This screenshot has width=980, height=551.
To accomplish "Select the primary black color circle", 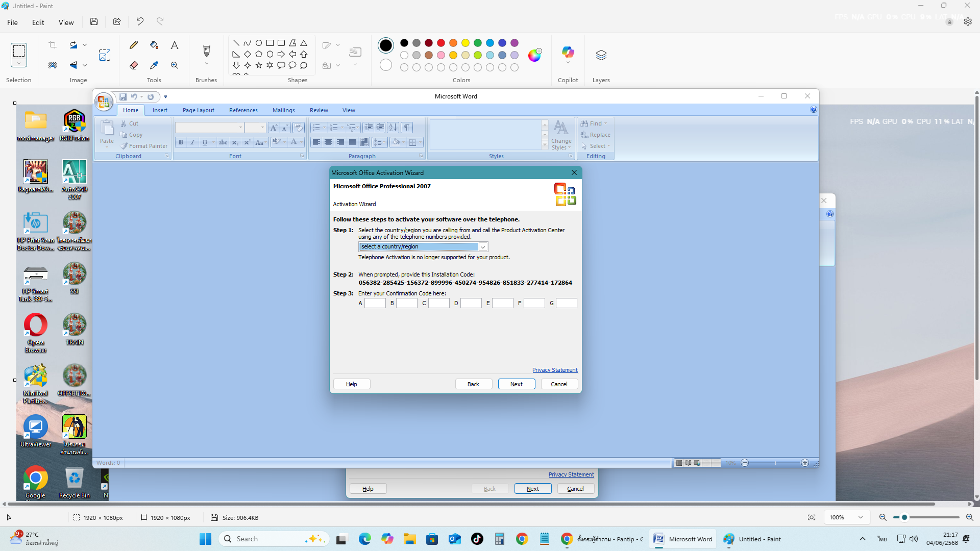I will [386, 45].
